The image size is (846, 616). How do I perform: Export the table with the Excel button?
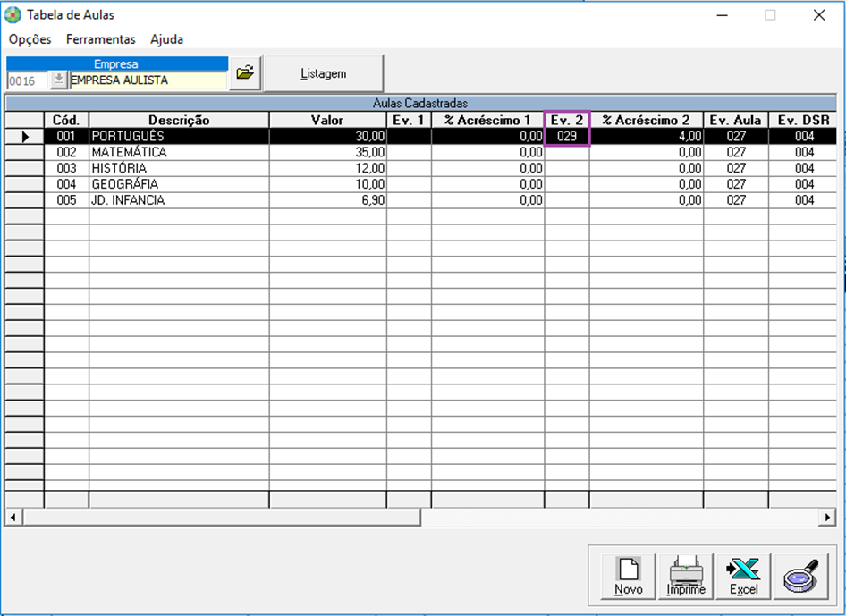(743, 576)
